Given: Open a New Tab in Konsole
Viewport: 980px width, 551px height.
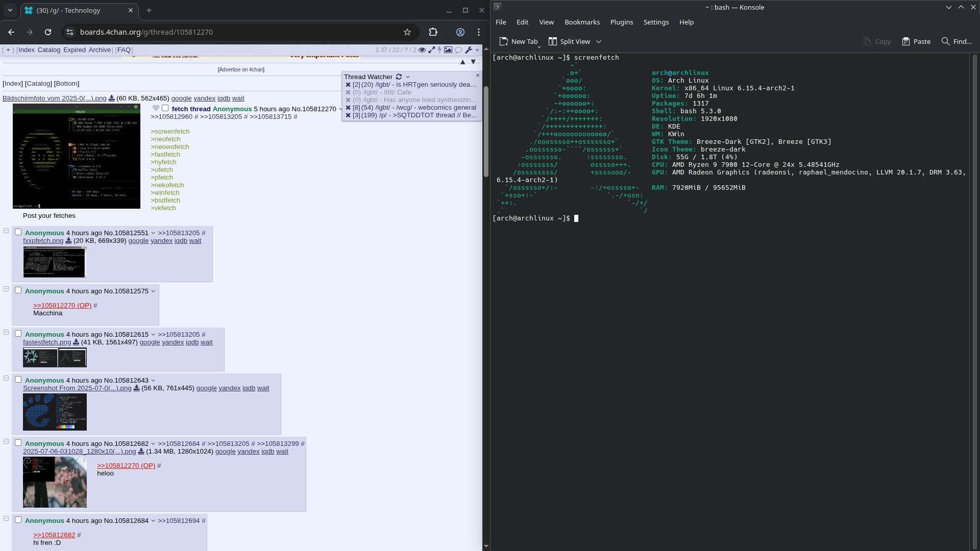Looking at the screenshot, I should tap(519, 42).
